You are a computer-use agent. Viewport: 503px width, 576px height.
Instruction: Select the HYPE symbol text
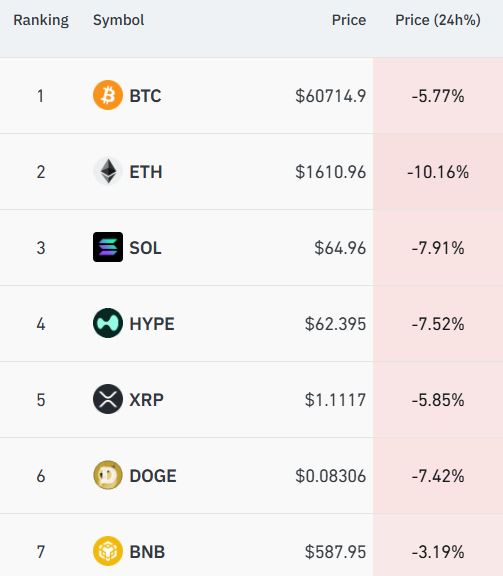tap(152, 324)
